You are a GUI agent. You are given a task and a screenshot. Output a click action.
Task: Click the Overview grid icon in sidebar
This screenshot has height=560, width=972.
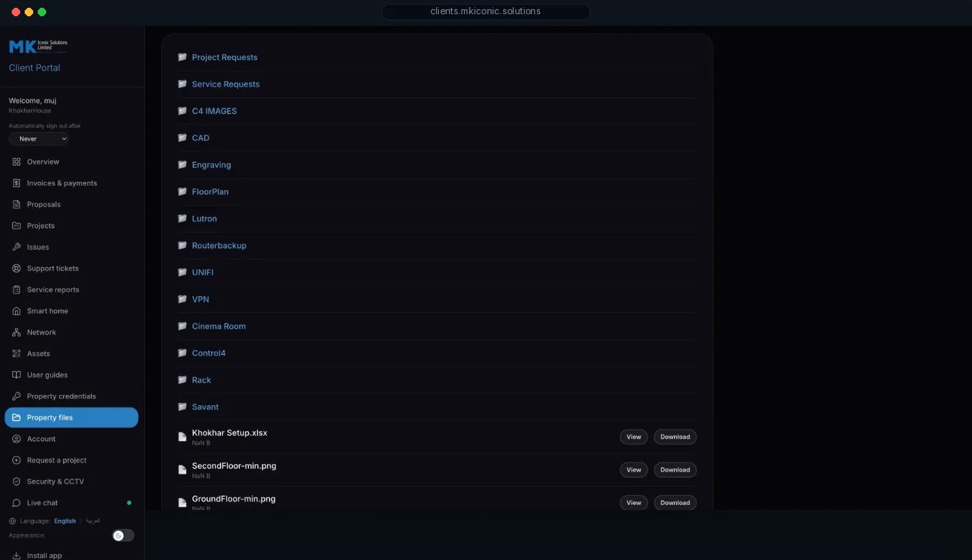tap(16, 162)
